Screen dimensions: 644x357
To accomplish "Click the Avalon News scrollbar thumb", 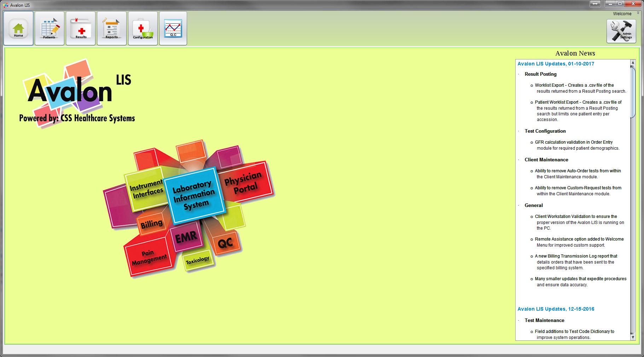I will coord(633,92).
